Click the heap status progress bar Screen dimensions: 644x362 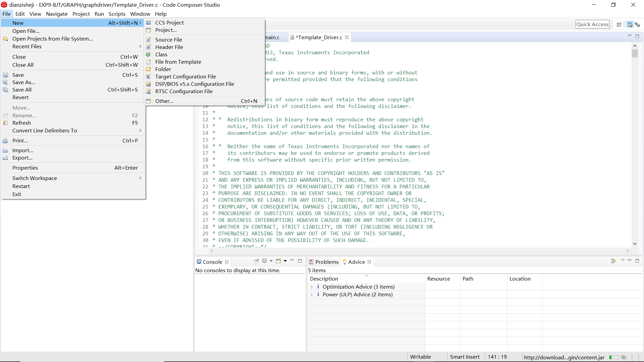[614, 357]
